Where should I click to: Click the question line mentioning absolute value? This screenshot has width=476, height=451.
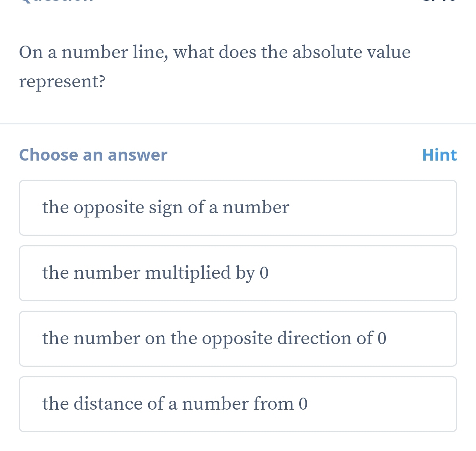pyautogui.click(x=215, y=52)
